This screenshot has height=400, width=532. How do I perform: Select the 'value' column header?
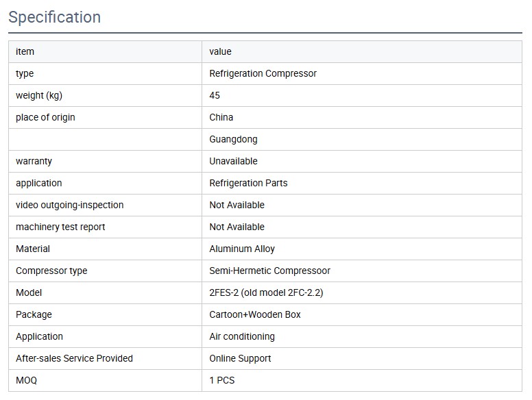coord(220,51)
